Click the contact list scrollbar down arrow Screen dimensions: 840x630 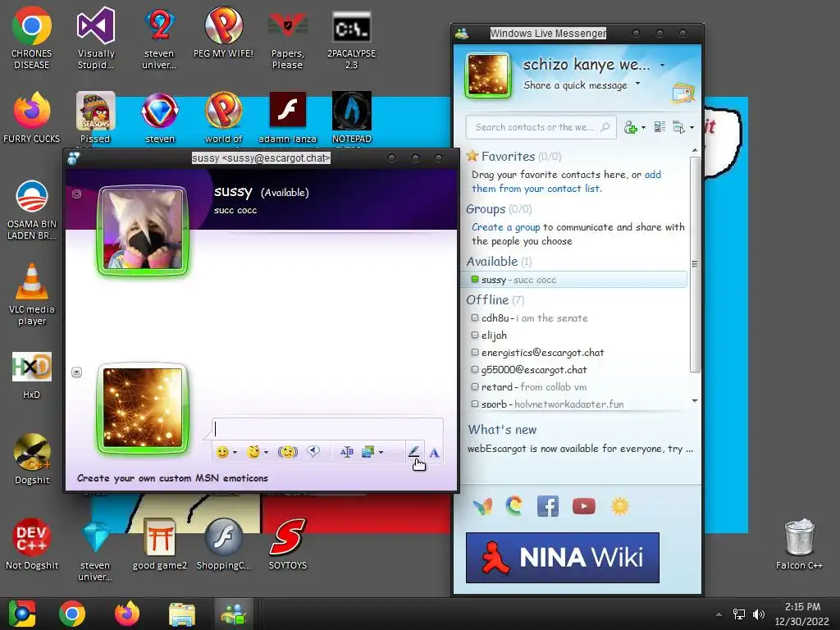coord(695,400)
